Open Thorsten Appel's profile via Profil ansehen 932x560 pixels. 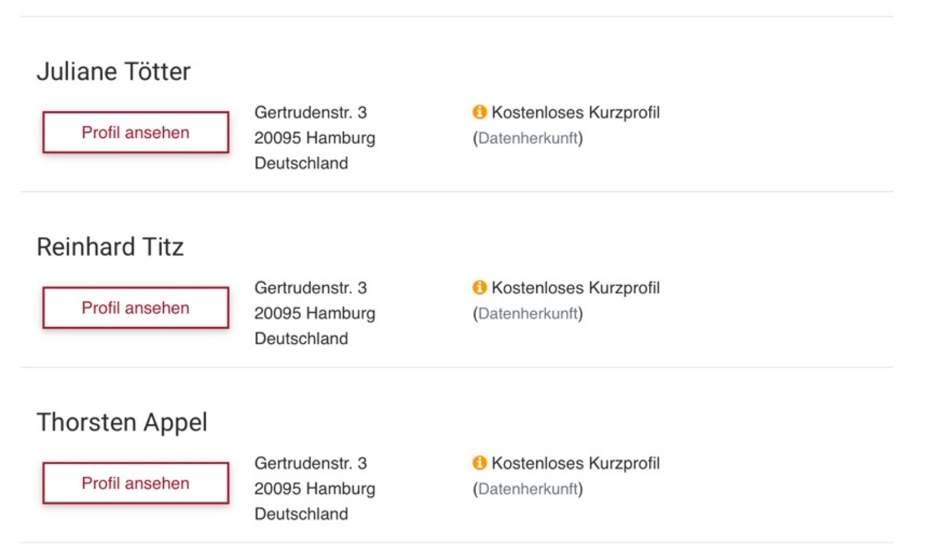tap(136, 483)
